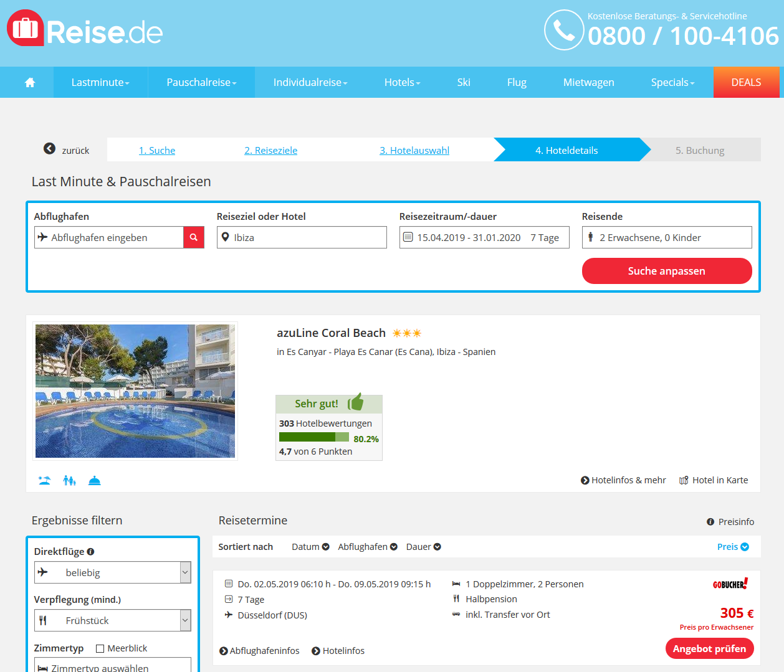
Task: Click the Preisinfo info icon
Action: point(710,522)
